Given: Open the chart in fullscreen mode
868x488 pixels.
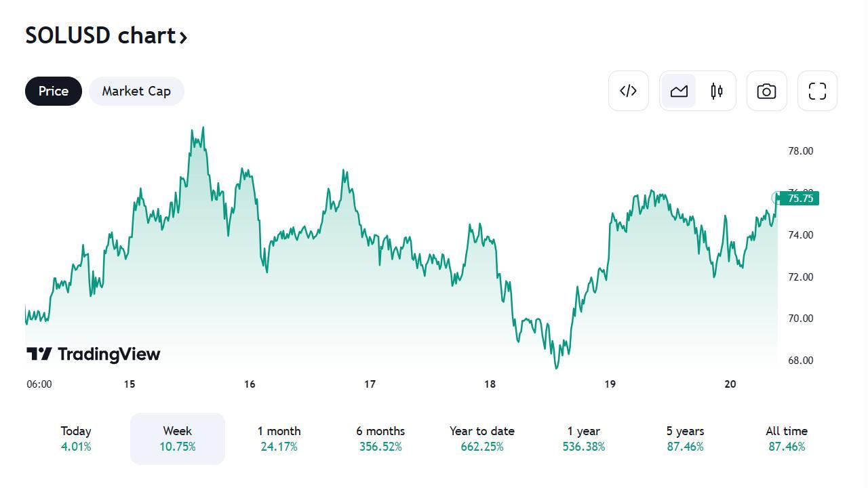Looking at the screenshot, I should pyautogui.click(x=817, y=91).
